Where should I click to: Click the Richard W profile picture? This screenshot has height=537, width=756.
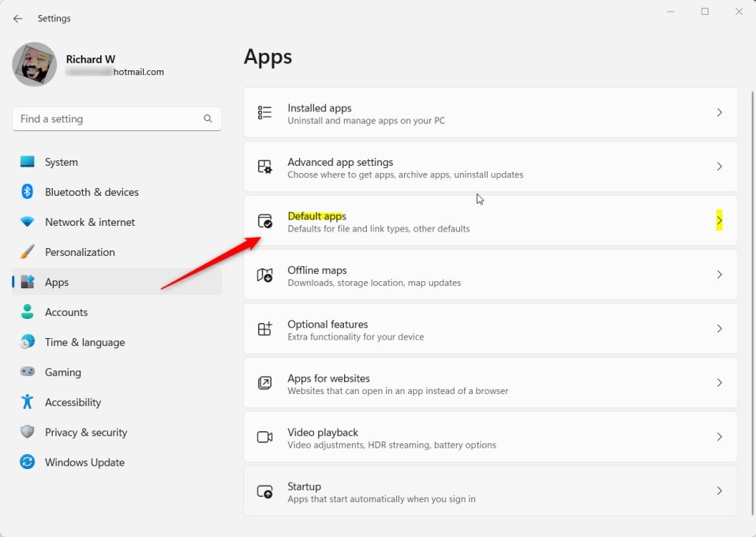(x=34, y=64)
